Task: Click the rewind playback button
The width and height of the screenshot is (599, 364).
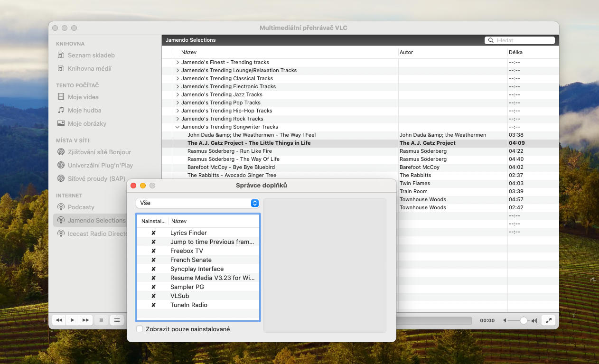Action: pos(59,320)
